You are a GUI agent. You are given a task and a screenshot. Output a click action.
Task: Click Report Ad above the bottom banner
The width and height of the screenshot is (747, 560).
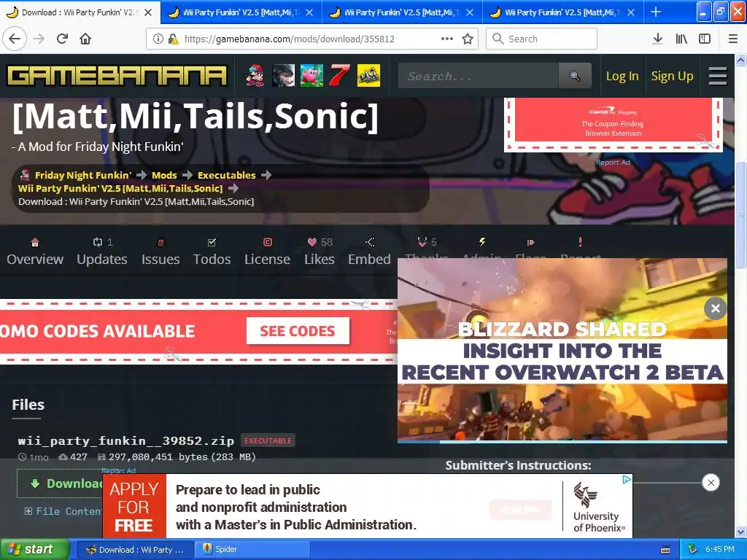(118, 470)
